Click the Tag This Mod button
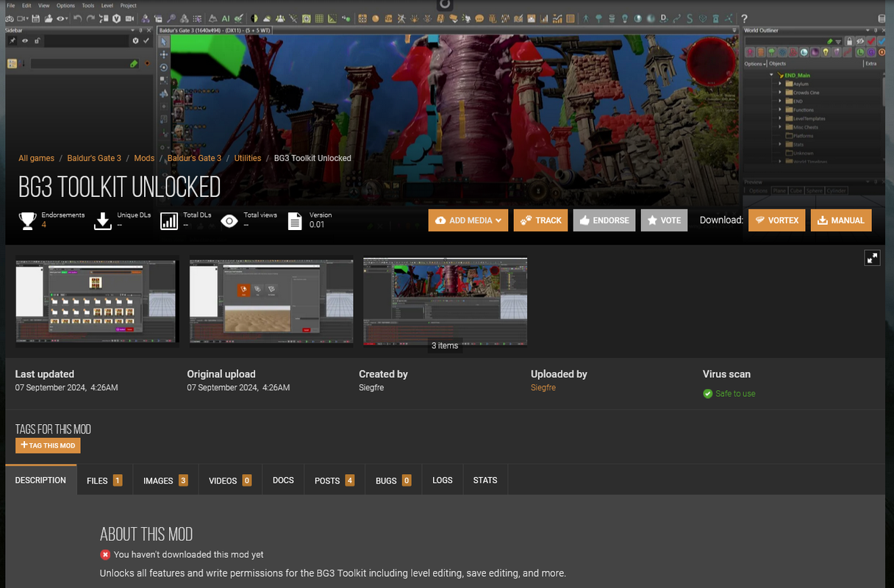Screen dimensions: 894x588 [48, 445]
